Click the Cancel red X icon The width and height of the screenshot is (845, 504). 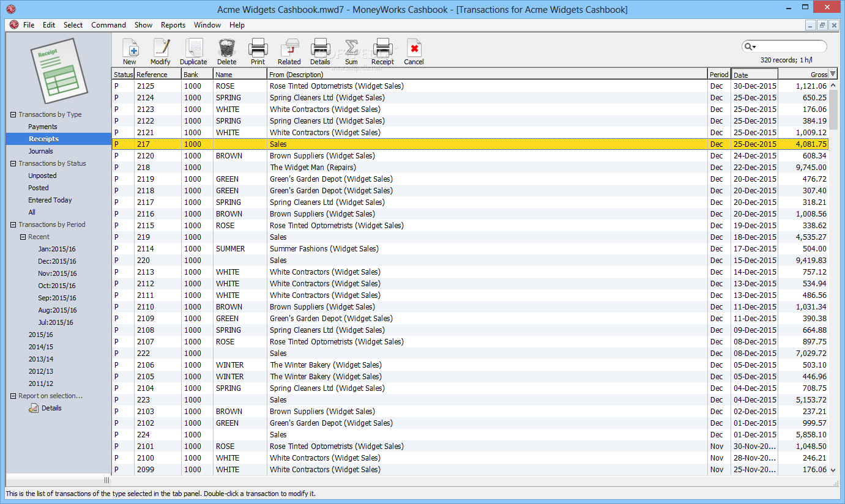coord(414,48)
